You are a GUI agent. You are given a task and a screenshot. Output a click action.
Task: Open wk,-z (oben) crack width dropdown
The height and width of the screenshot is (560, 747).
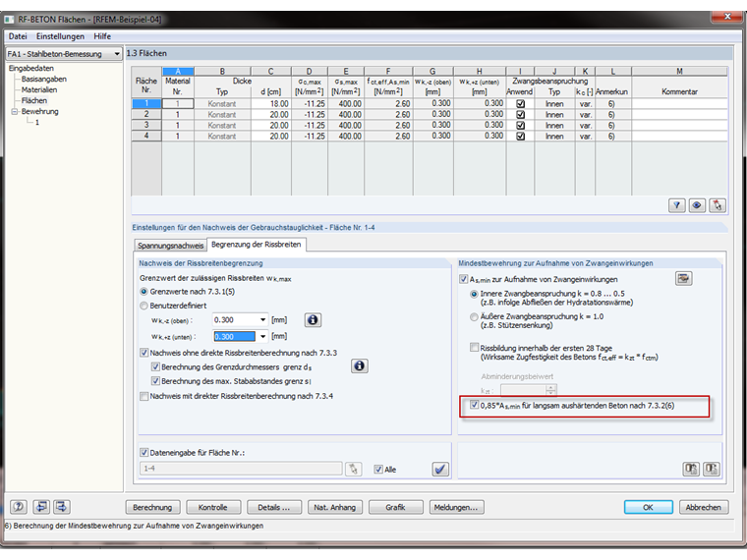[262, 320]
